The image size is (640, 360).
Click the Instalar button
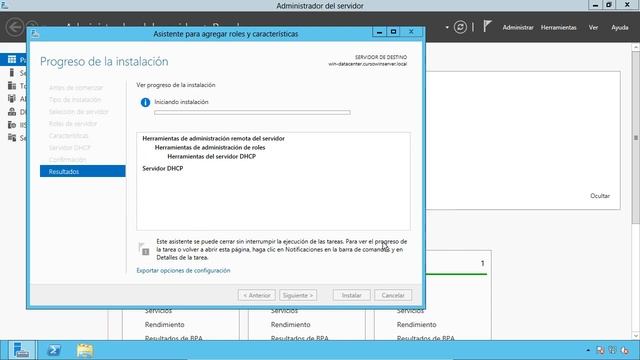351,295
